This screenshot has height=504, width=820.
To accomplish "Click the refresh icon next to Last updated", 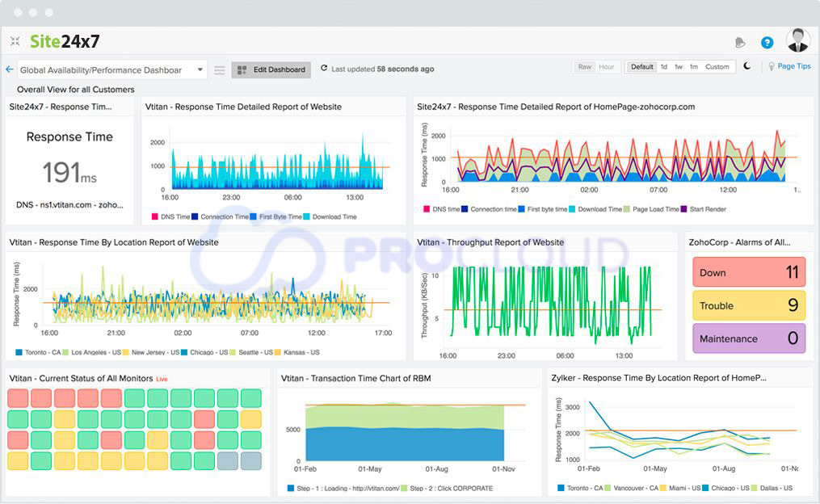I will 322,69.
